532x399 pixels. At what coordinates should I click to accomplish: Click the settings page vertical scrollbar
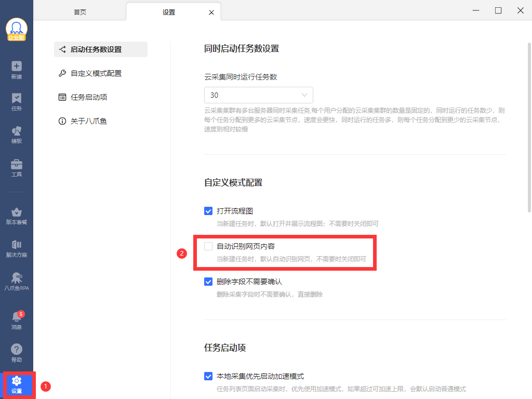click(x=529, y=128)
